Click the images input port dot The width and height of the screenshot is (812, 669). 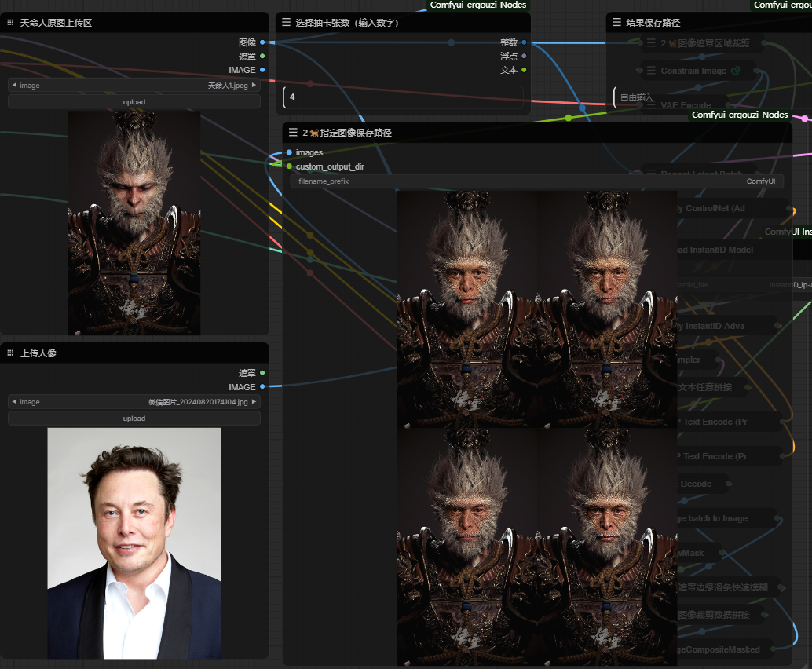289,152
